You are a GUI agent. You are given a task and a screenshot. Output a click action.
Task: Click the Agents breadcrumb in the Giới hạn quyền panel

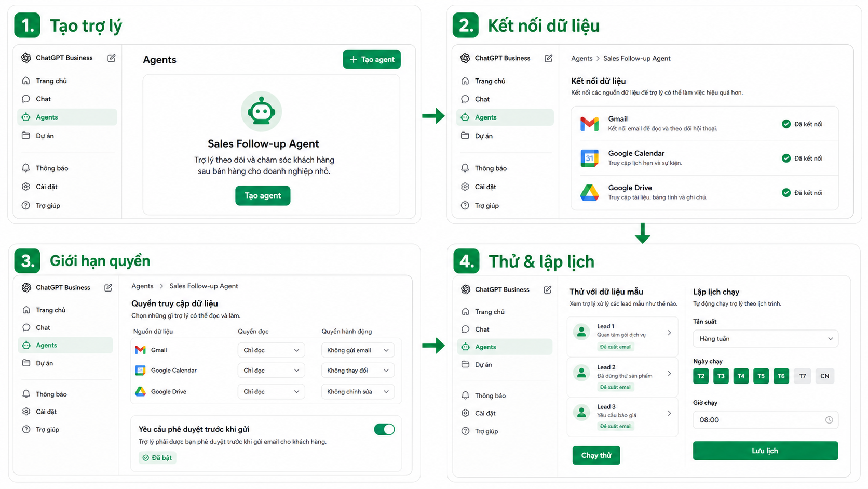[142, 286]
